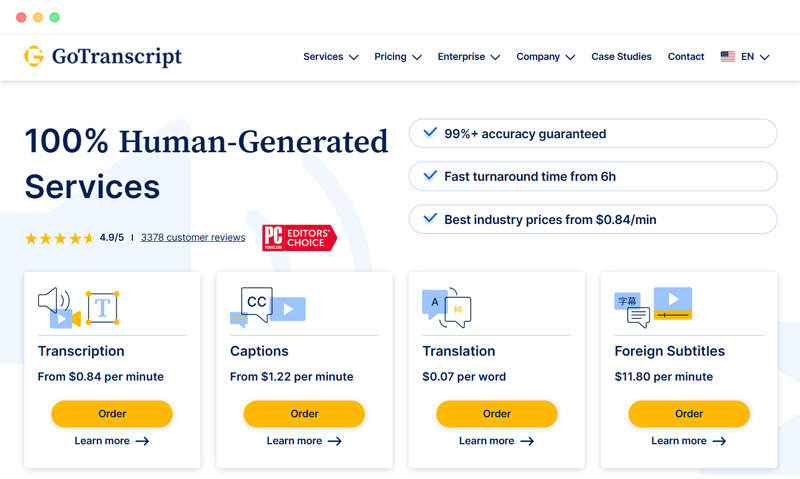The width and height of the screenshot is (800, 479).
Task: Click the Foreign Subtitles card title
Action: 669,351
